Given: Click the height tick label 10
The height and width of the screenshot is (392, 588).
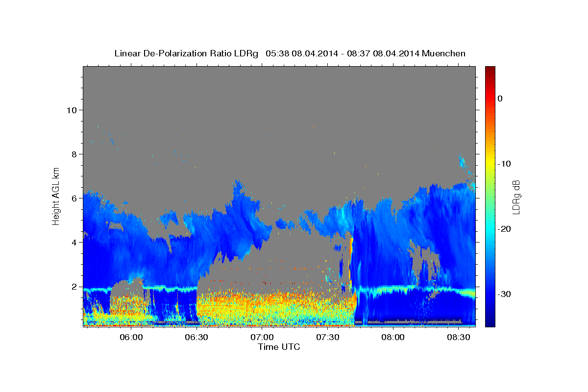Looking at the screenshot, I should [x=71, y=110].
